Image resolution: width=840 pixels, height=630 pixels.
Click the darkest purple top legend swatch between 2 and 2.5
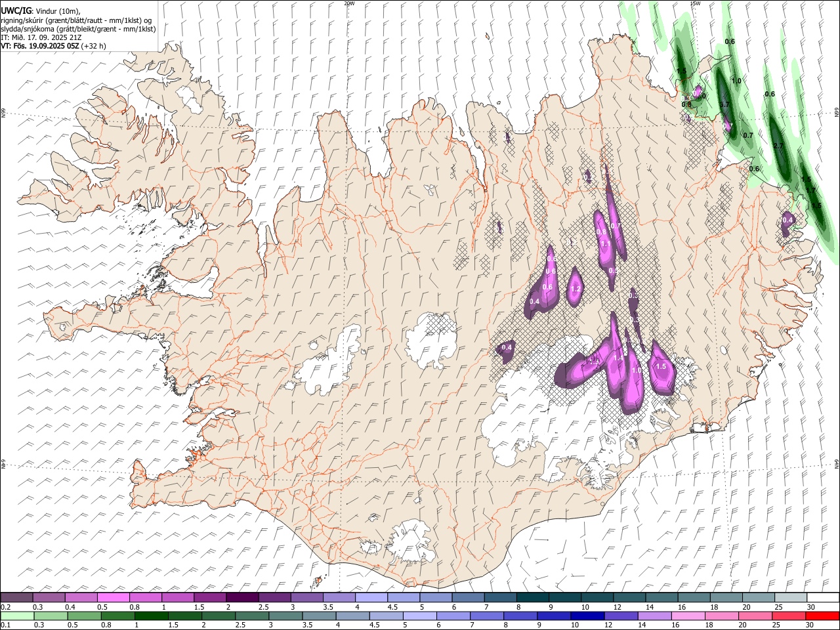pyautogui.click(x=242, y=598)
